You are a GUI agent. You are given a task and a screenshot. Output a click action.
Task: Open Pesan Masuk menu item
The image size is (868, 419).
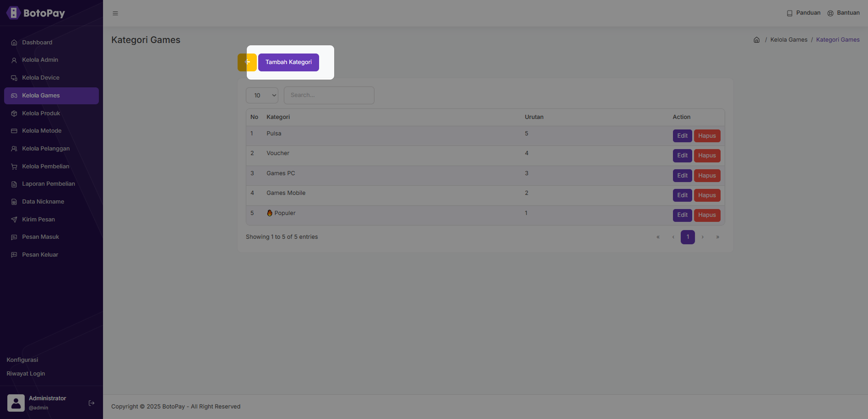coord(51,237)
